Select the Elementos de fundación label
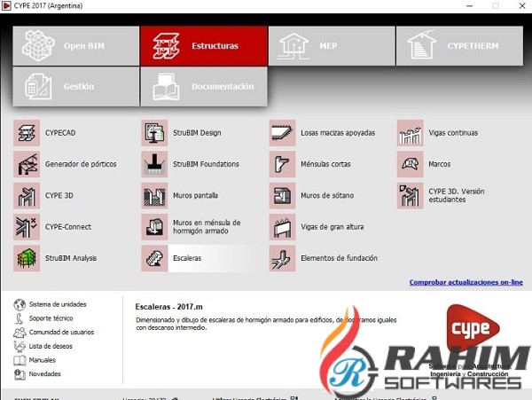532x400 pixels. click(339, 258)
